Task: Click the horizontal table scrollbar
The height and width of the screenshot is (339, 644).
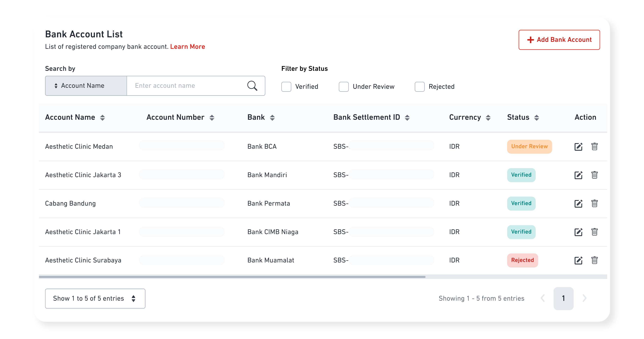Action: [232, 277]
